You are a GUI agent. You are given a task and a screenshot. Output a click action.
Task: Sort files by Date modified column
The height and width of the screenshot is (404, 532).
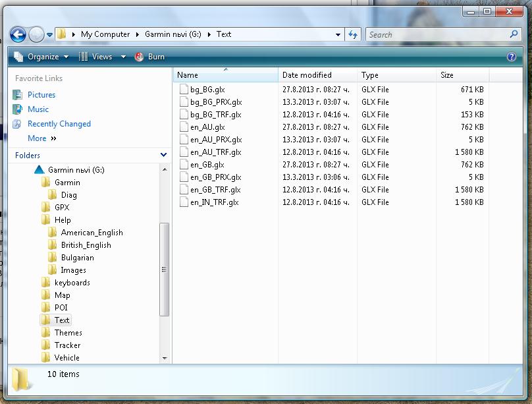pos(307,75)
